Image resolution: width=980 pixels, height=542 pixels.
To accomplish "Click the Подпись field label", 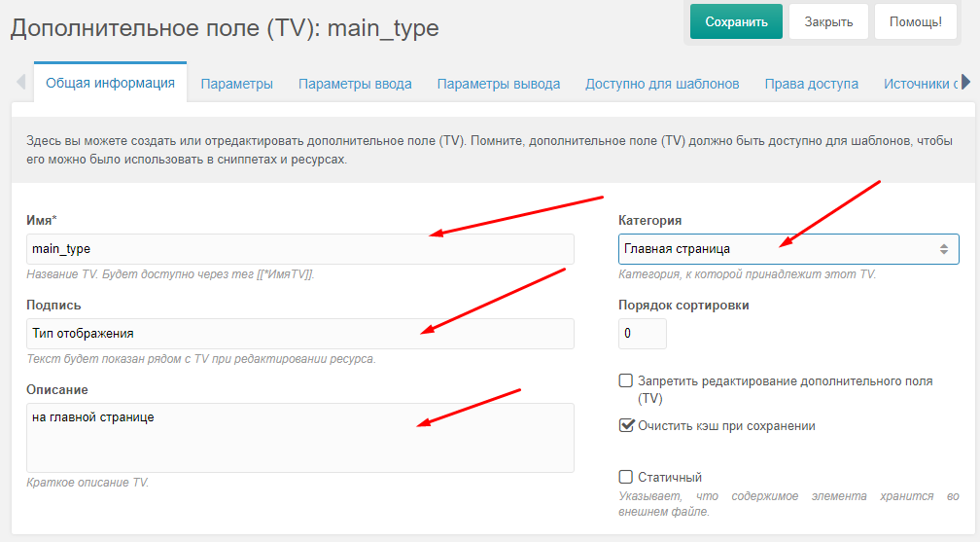I will point(53,306).
